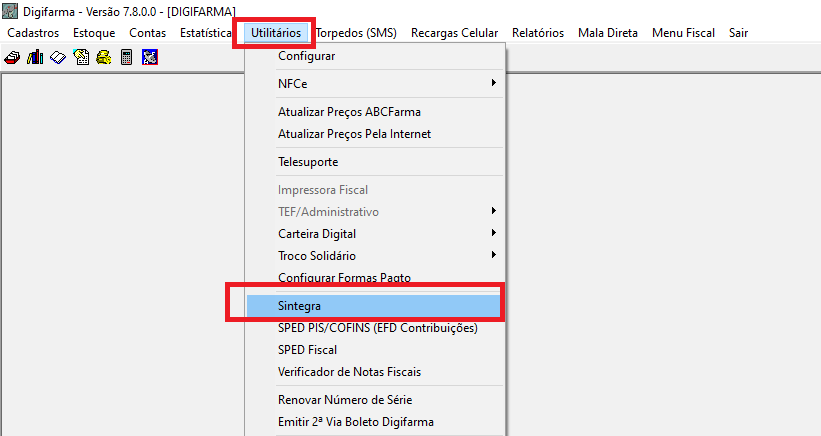Click the document with pencil toolbar icon

click(81, 57)
